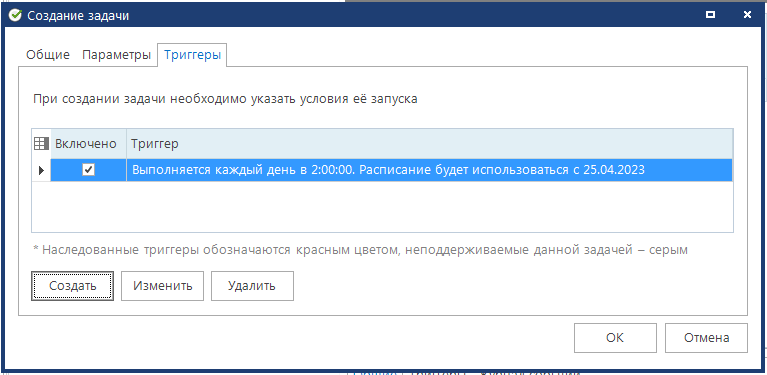Open the grid column chooser icon
The width and height of the screenshot is (767, 375).
click(x=41, y=144)
